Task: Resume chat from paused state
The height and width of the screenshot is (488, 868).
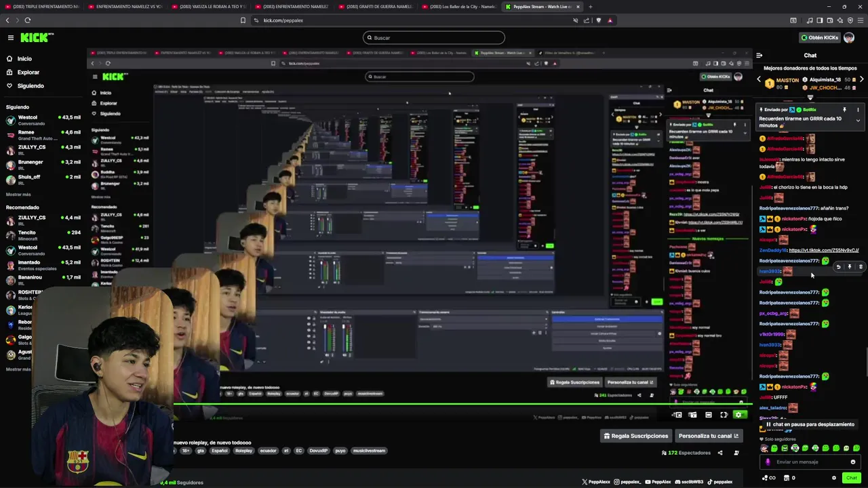Action: coord(810,424)
